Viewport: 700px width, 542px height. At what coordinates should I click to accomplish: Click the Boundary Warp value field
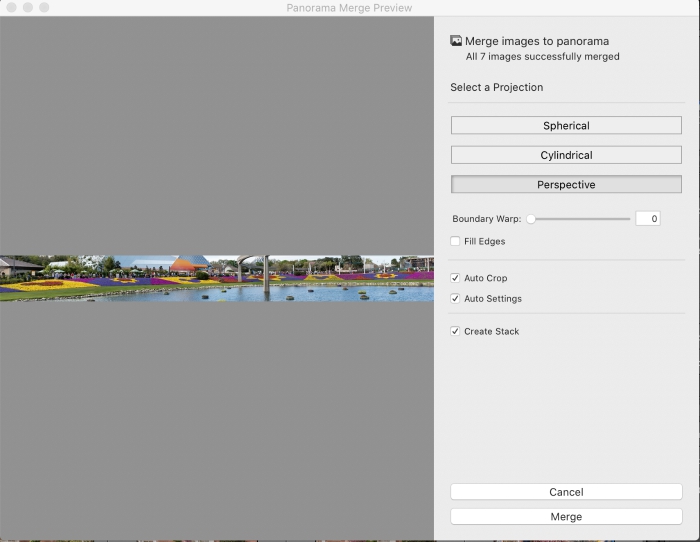click(x=648, y=219)
